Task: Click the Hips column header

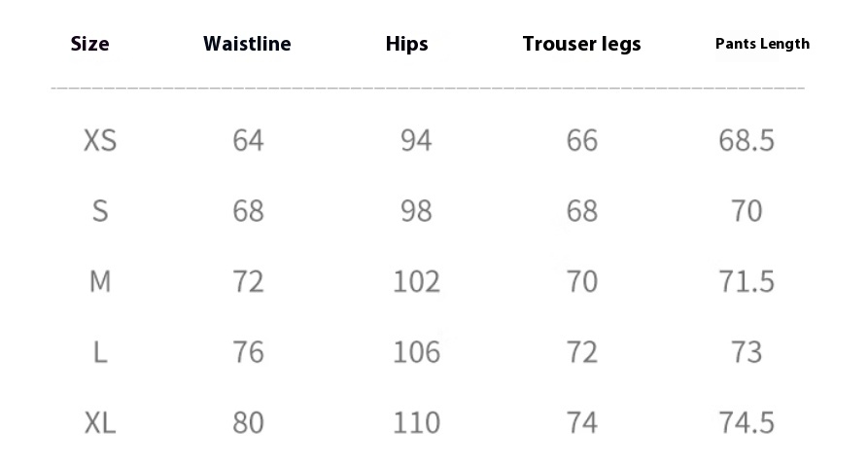Action: (407, 45)
